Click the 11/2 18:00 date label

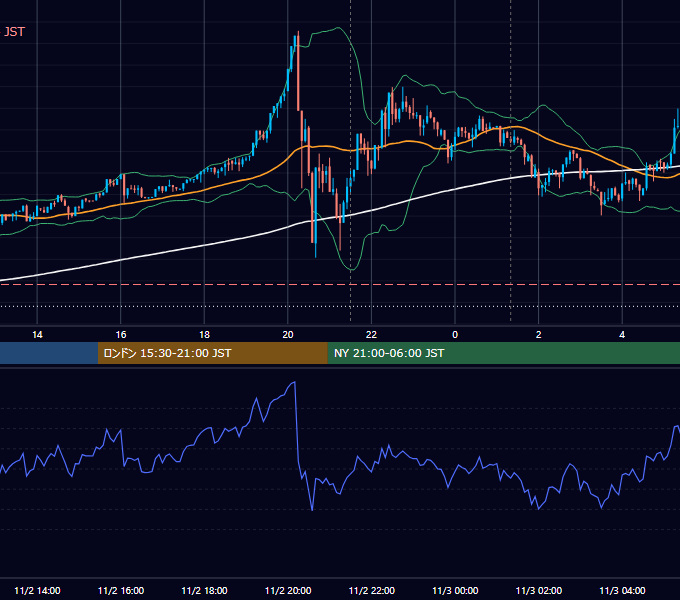(x=204, y=590)
